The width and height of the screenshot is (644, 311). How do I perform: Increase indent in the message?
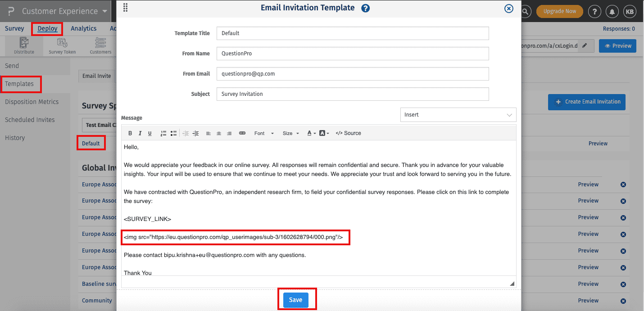(195, 133)
